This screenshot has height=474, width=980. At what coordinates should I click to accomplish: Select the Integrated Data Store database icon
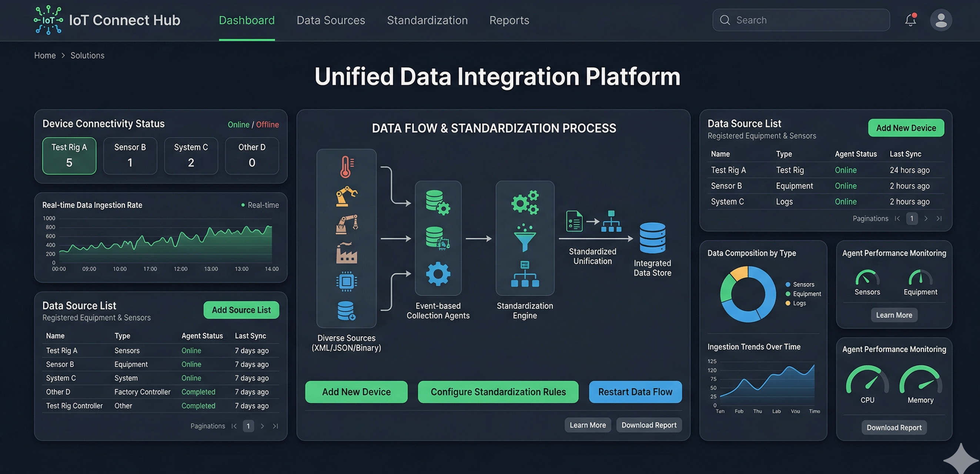[x=652, y=238]
